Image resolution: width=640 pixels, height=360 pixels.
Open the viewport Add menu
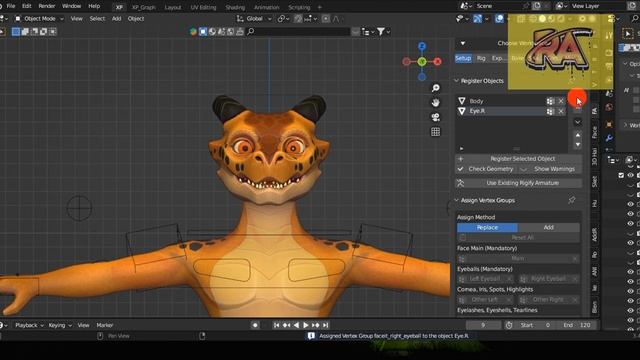point(116,19)
